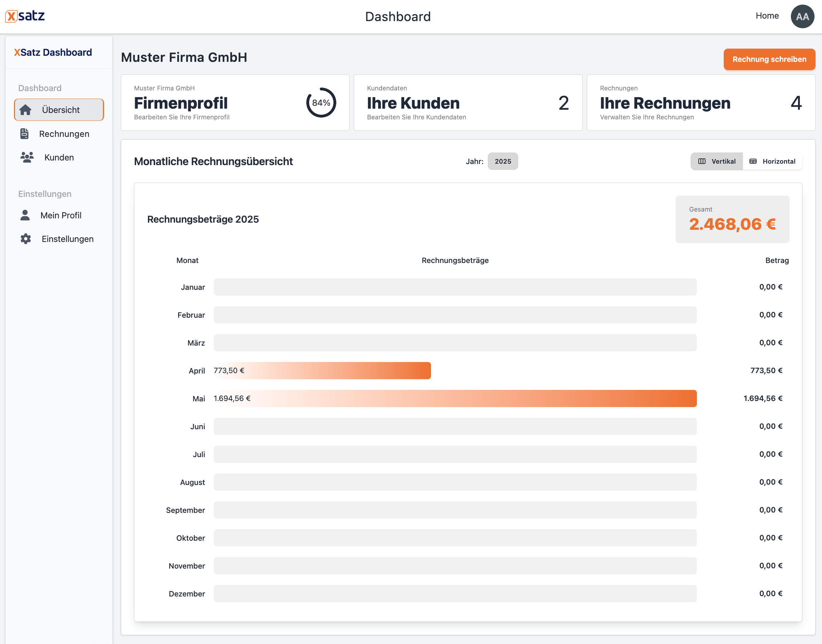Open the AA user avatar menu
This screenshot has width=822, height=644.
[x=802, y=16]
